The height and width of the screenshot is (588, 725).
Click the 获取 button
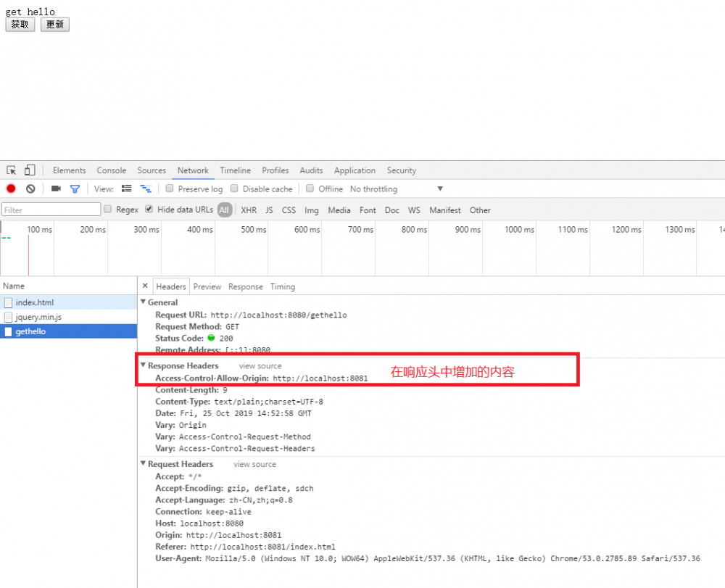tap(20, 24)
